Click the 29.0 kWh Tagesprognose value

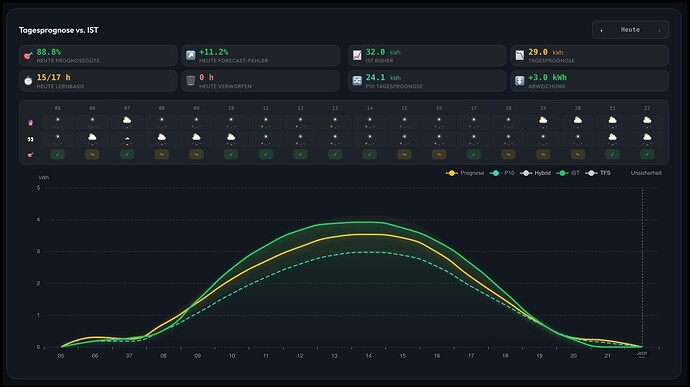[x=546, y=52]
